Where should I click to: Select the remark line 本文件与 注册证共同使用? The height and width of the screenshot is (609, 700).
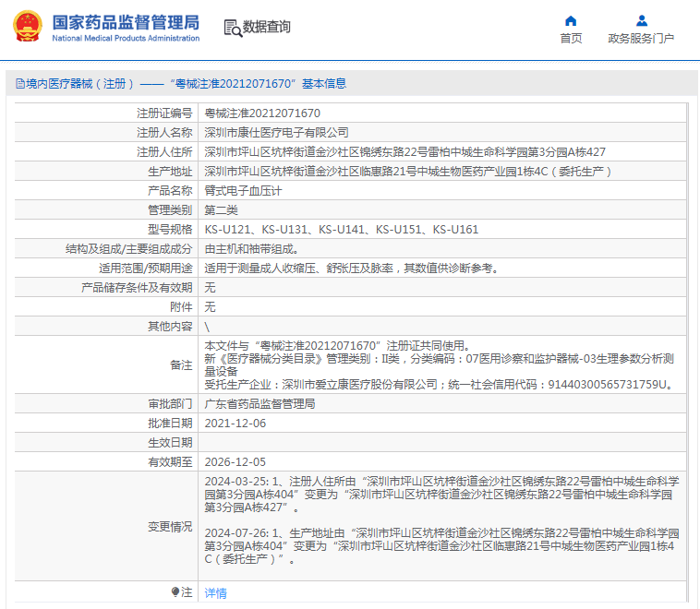(337, 346)
